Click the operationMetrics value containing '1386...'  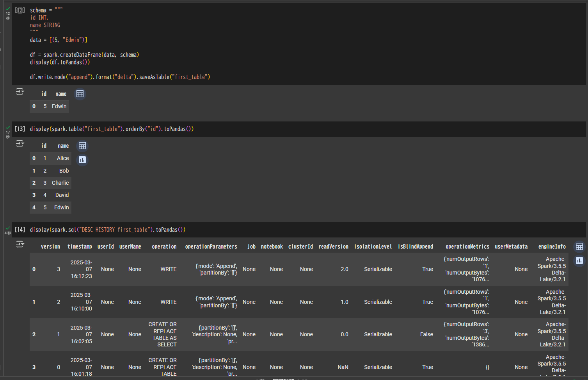[466, 335]
